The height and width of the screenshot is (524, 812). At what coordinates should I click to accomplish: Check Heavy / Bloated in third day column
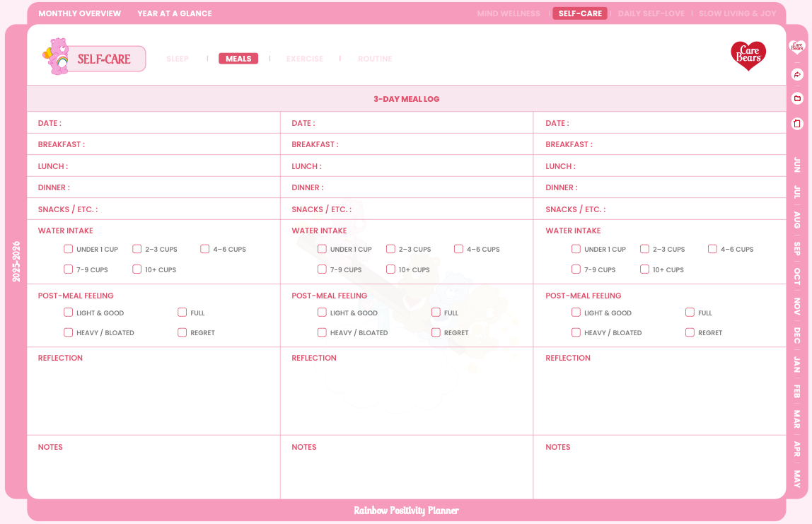(576, 332)
